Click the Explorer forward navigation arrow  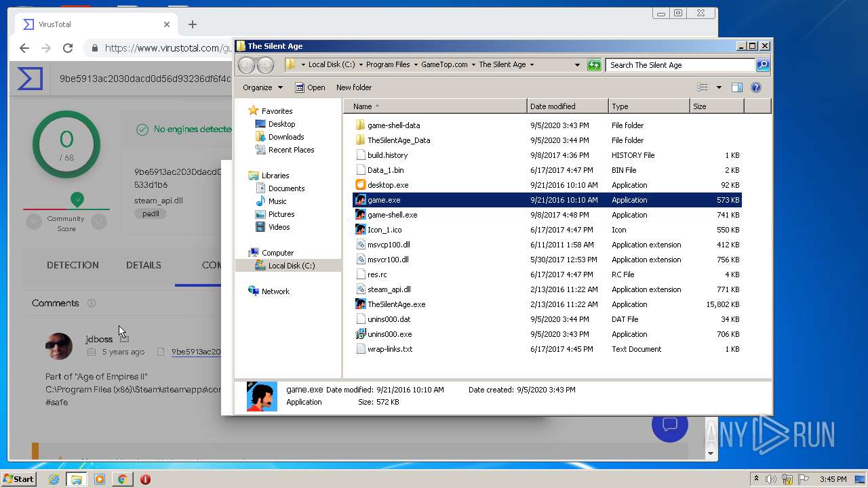[266, 65]
